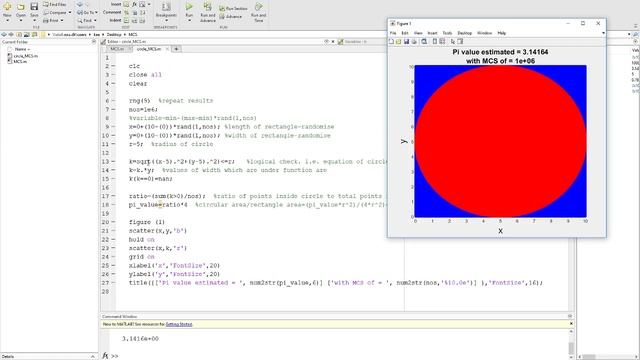Click the 'figure (1)' code line
The image size is (640, 360).
147,222
